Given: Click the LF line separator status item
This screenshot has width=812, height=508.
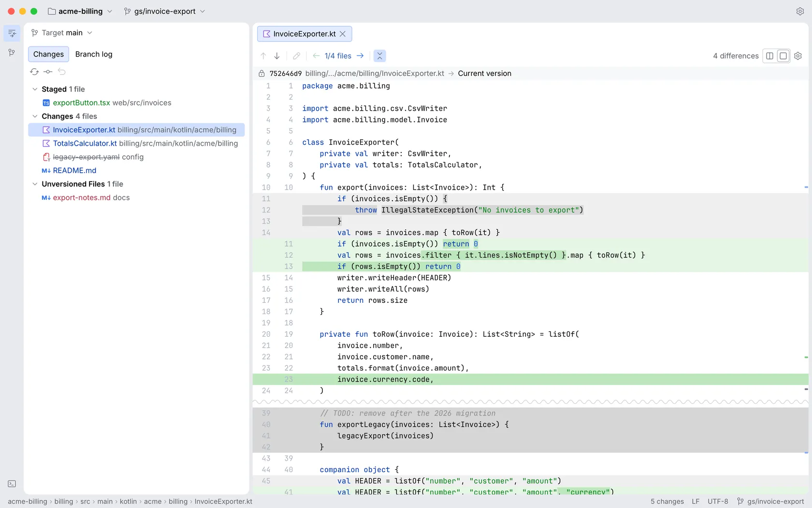Looking at the screenshot, I should click(x=696, y=501).
